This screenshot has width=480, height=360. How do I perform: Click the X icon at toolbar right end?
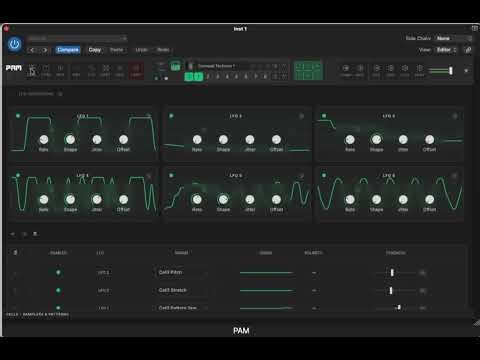(x=466, y=71)
